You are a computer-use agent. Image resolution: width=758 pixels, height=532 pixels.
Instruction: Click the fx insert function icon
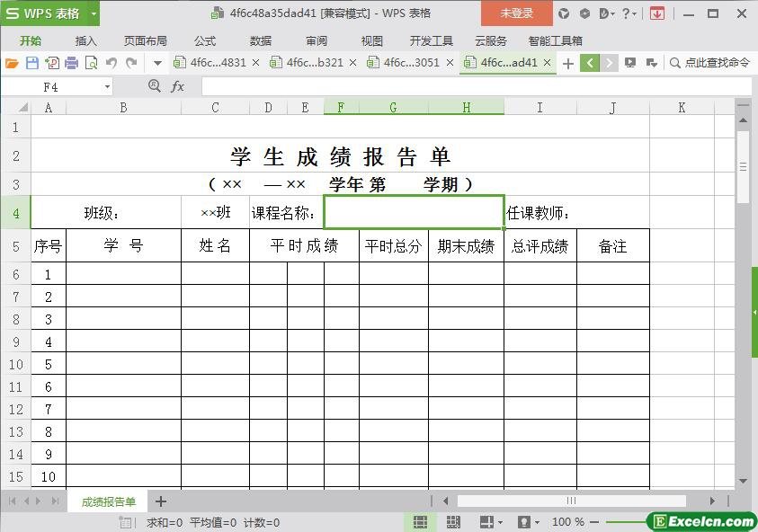(178, 86)
